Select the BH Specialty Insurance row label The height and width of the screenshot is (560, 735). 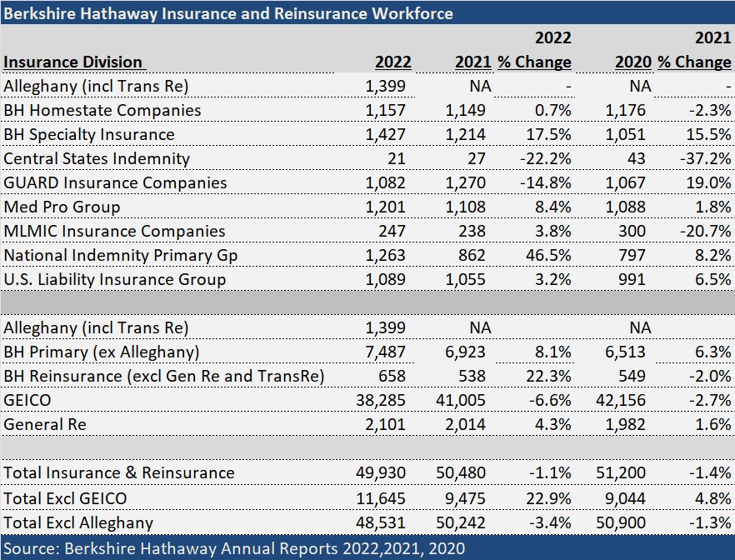pos(89,134)
